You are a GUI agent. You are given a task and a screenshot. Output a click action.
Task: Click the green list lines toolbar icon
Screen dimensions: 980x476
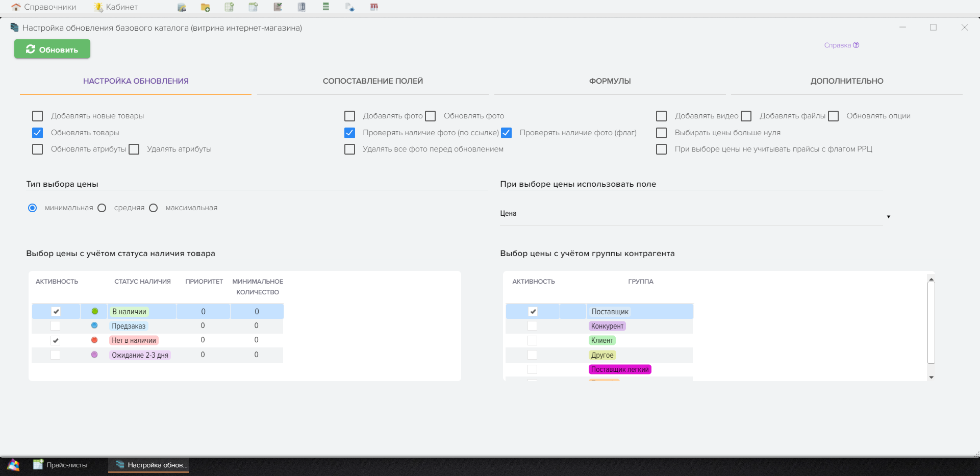(325, 7)
